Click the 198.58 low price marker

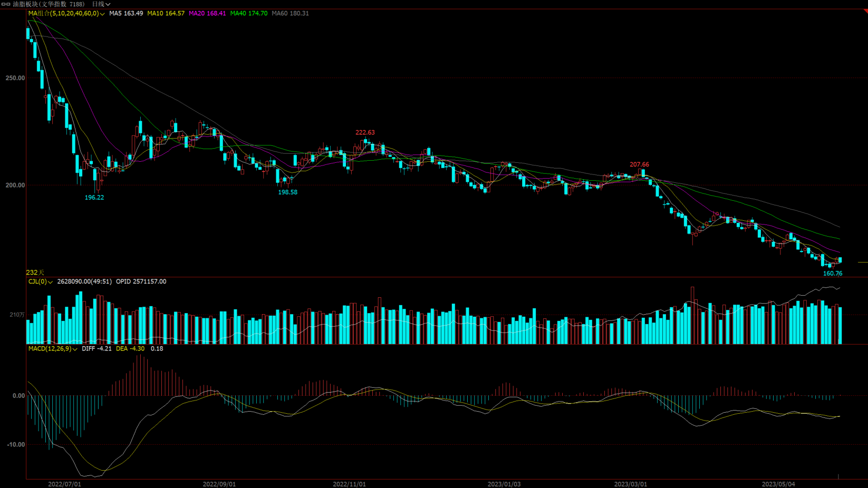click(288, 192)
